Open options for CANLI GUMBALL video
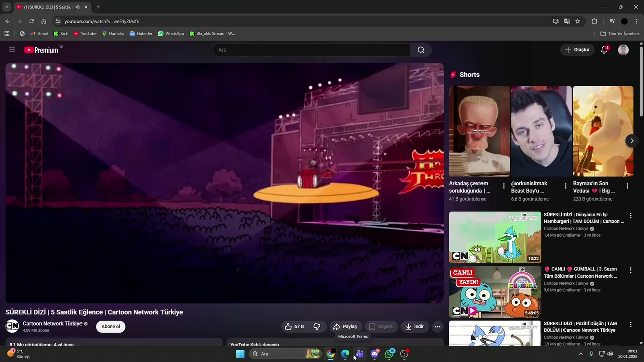This screenshot has width=644, height=362. (x=631, y=270)
